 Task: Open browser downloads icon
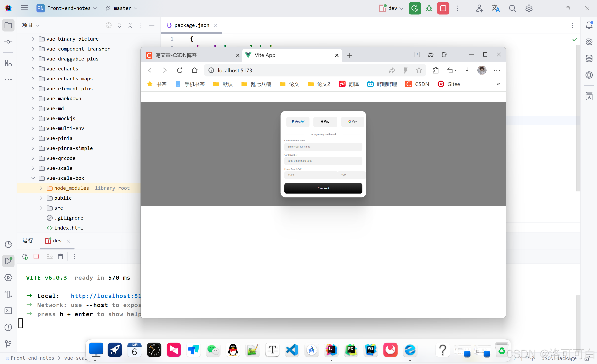pos(467,70)
